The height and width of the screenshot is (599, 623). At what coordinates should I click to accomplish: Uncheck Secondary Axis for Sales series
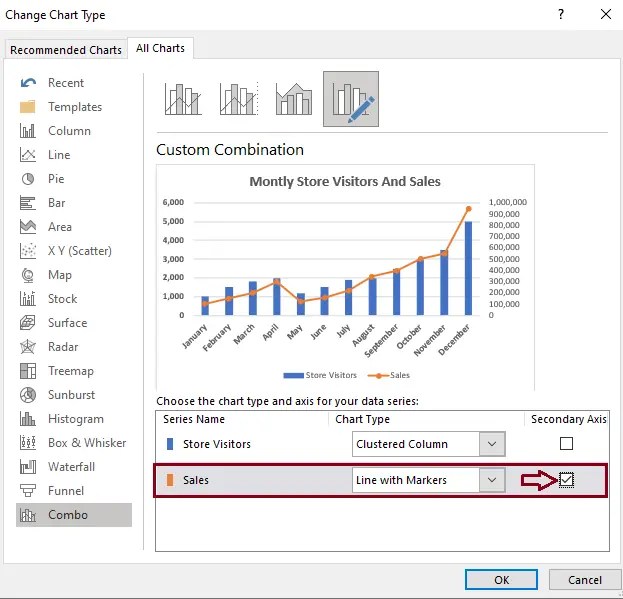[x=566, y=480]
